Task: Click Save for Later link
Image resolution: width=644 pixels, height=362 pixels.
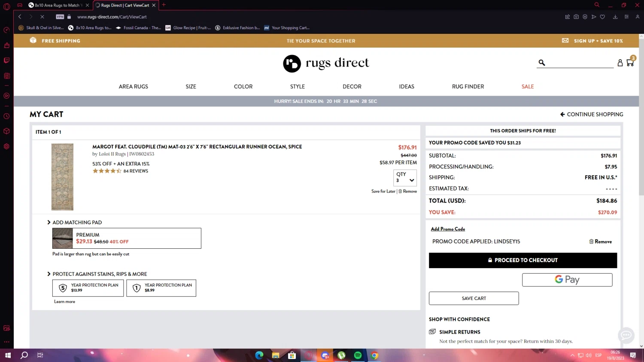Action: click(x=383, y=191)
